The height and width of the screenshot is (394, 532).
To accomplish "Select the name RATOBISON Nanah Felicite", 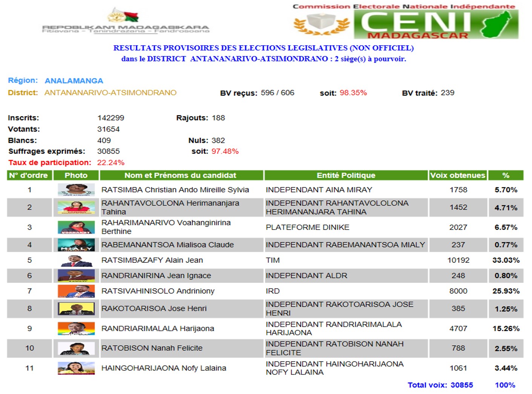I will pos(152,348).
